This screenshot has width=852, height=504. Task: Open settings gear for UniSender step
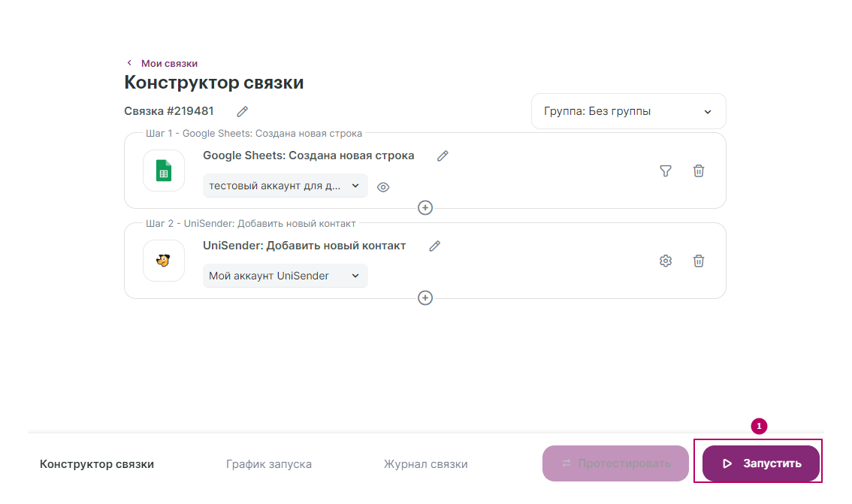click(666, 261)
